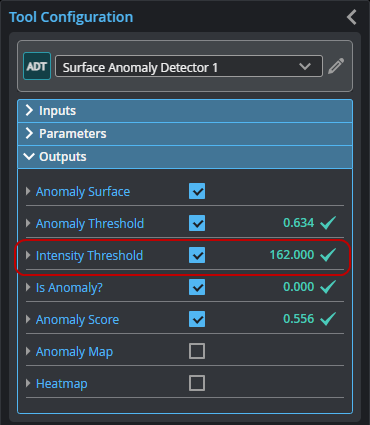Expand the Inputs section
Screen dimensions: 370x425
[x=185, y=111]
